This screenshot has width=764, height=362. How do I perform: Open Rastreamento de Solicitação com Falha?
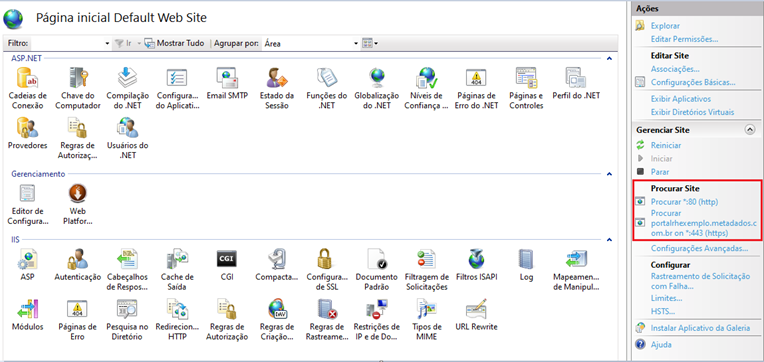pyautogui.click(x=700, y=281)
